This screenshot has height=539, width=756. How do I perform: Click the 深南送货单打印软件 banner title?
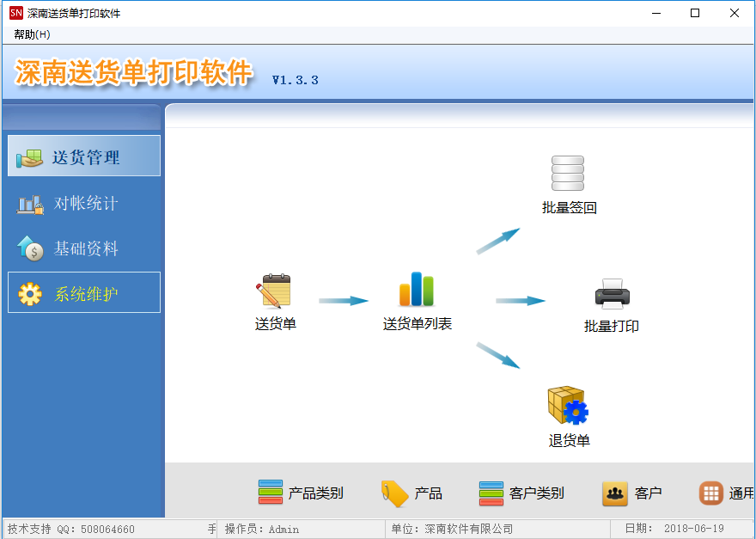point(133,73)
